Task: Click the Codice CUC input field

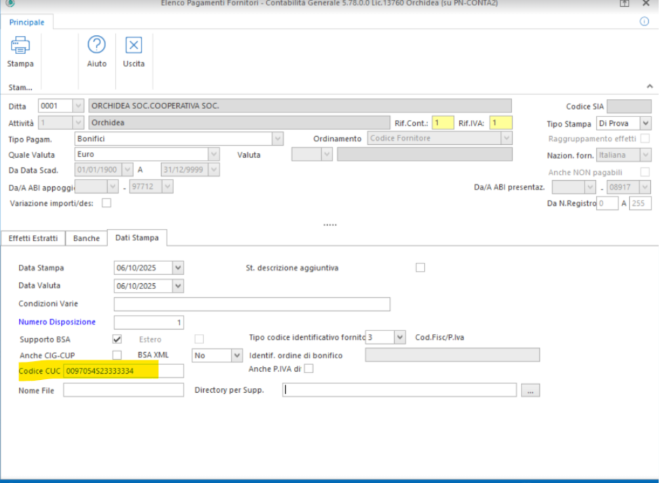Action: (123, 371)
